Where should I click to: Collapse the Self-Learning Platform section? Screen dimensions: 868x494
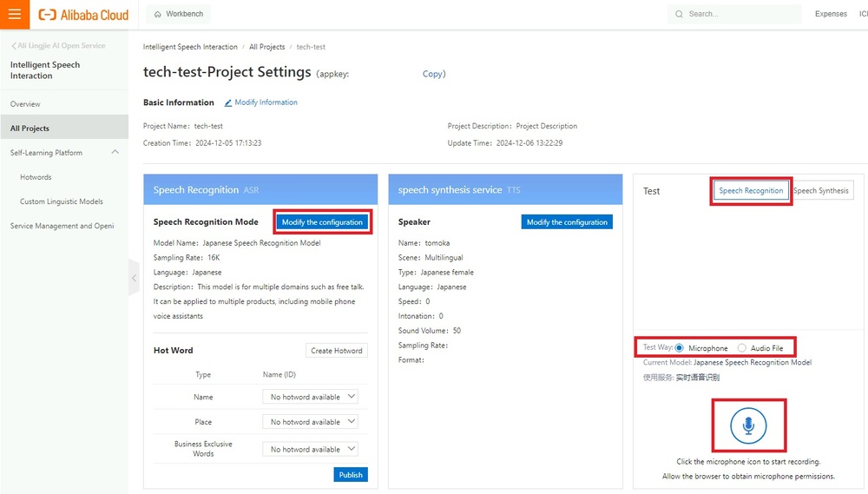click(115, 152)
